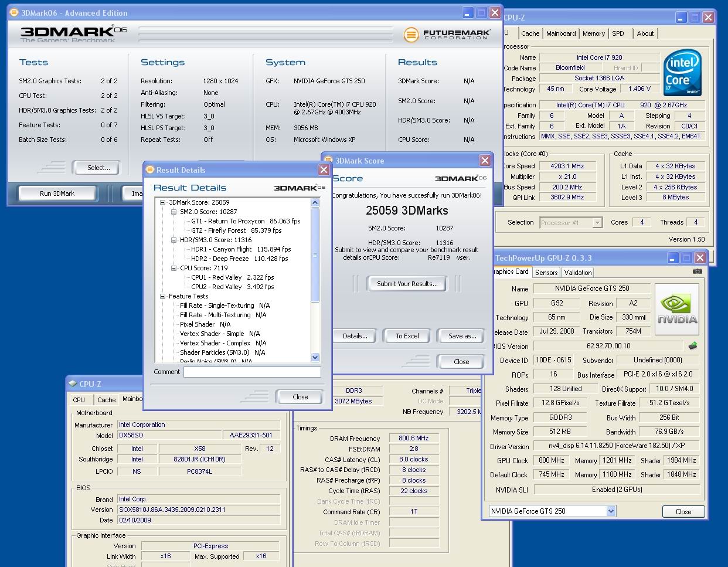Select the Cache tab in the lower CPU-Z window
This screenshot has width=728, height=567.
[106, 400]
